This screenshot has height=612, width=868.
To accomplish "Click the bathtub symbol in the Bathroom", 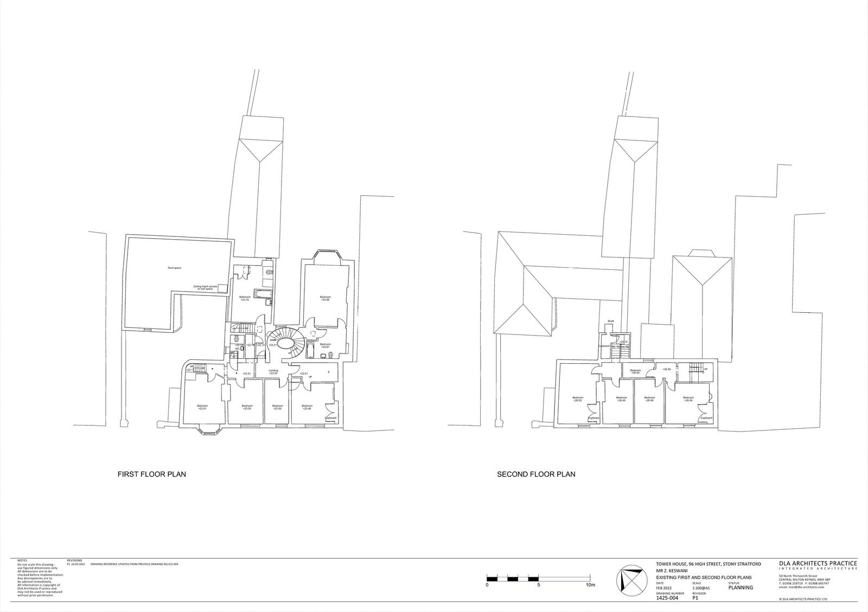I will pyautogui.click(x=264, y=293).
